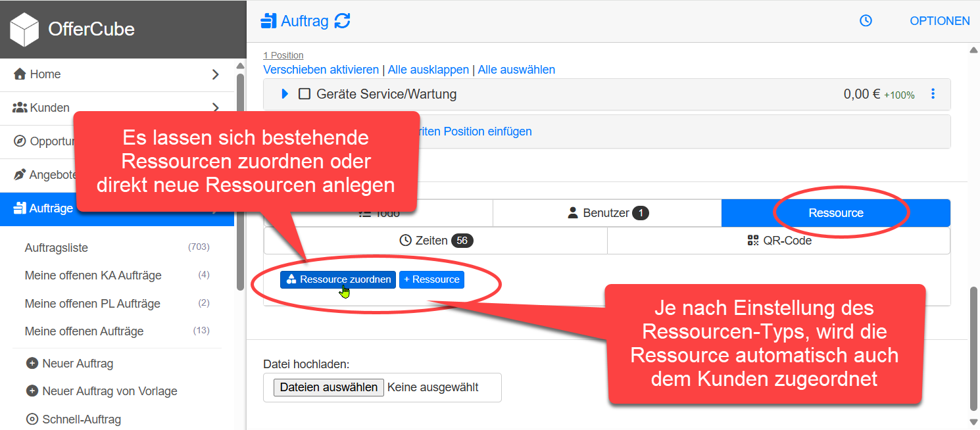Click the Alle ausklappen link
Viewport: 980px width, 430px height.
coord(428,70)
